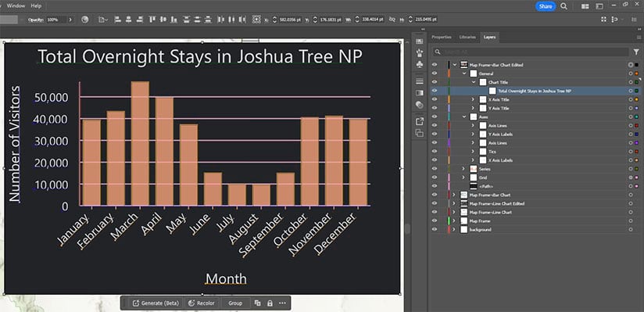The width and height of the screenshot is (644, 312).
Task: Open the Window menu
Action: [x=16, y=5]
